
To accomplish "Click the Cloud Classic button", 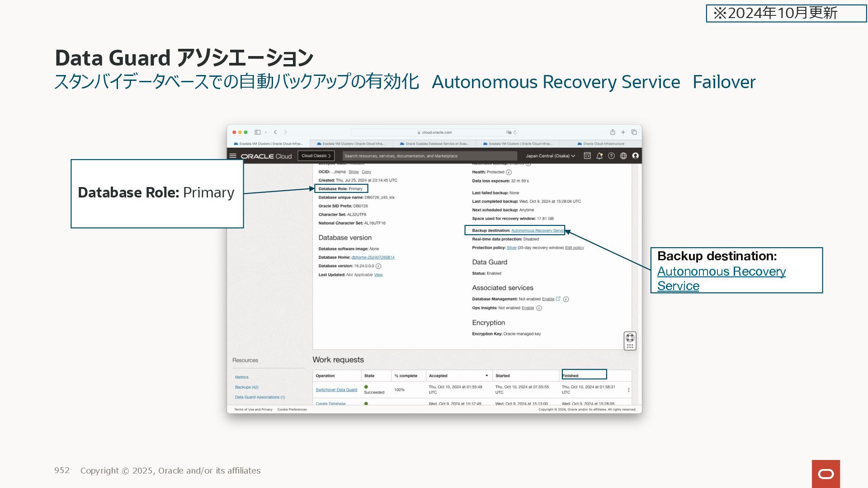I will 316,156.
